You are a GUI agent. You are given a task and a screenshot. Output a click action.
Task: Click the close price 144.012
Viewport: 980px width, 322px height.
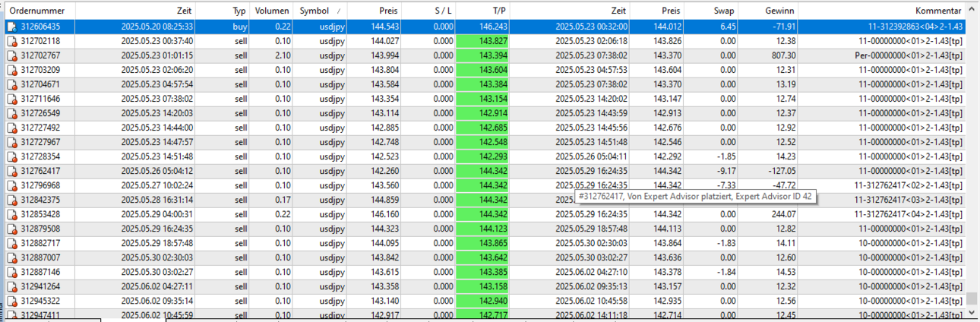[x=667, y=27]
